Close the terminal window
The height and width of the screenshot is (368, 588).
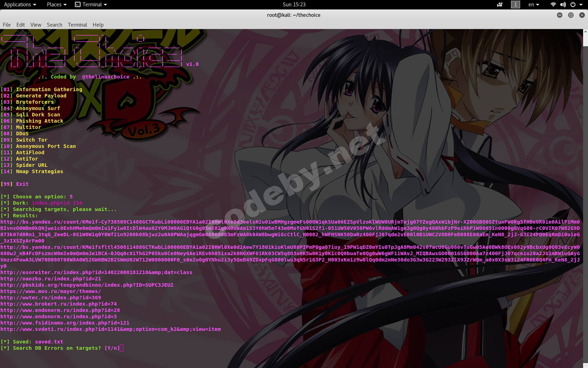coord(582,15)
